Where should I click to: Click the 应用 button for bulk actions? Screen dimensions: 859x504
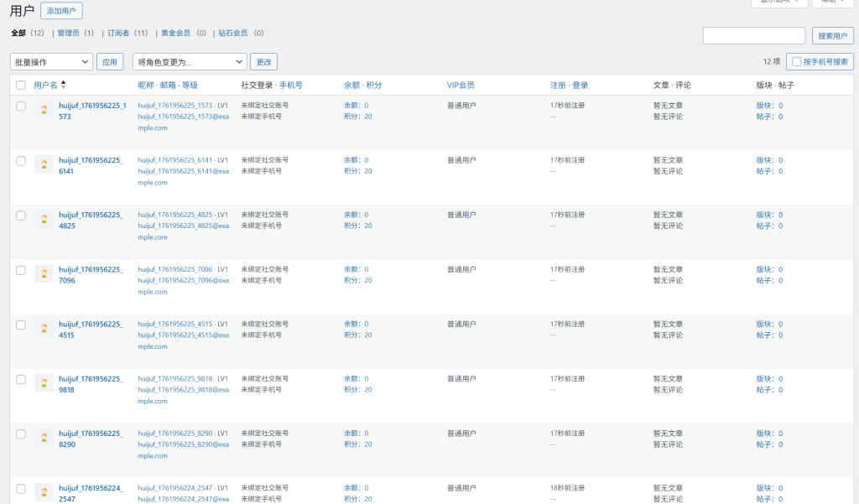(x=110, y=62)
